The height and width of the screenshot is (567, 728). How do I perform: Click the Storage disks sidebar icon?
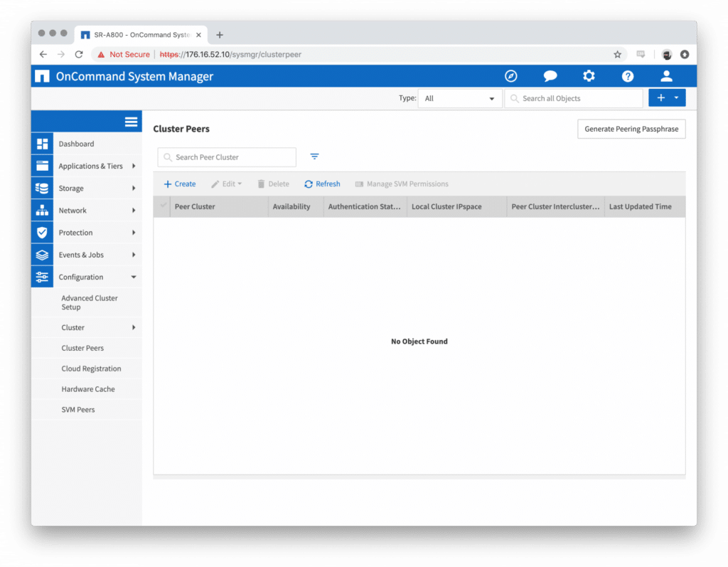[x=42, y=189]
